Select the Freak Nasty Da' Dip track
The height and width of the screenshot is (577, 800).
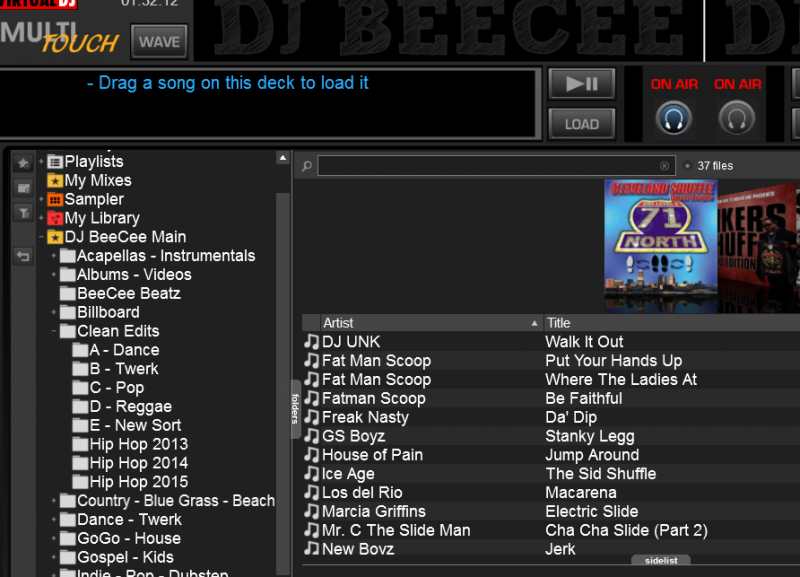pyautogui.click(x=551, y=417)
